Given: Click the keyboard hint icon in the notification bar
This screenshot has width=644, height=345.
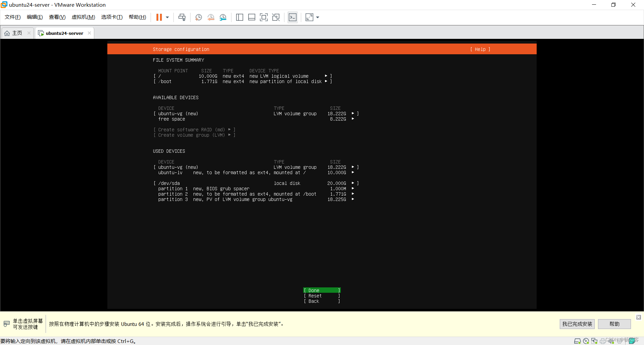Looking at the screenshot, I should click(6, 324).
